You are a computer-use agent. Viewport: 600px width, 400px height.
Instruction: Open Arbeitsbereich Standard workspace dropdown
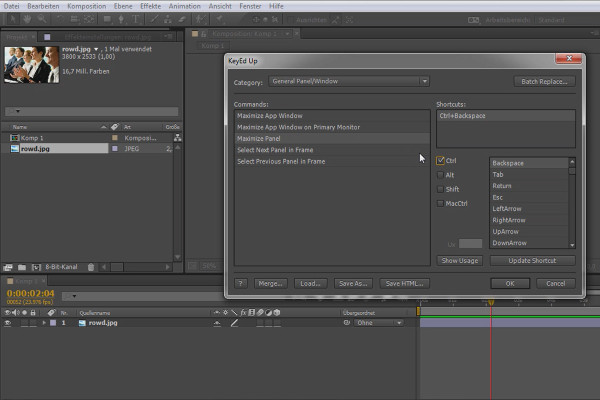point(551,20)
